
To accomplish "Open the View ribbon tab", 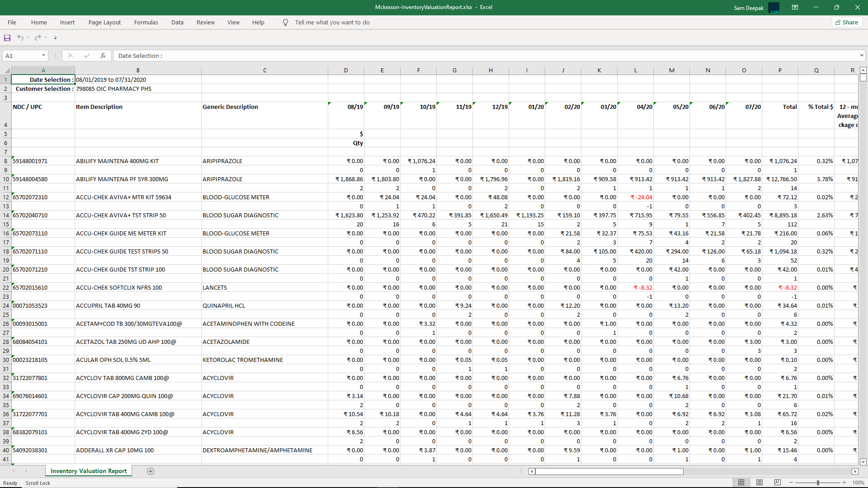I will pyautogui.click(x=233, y=23).
